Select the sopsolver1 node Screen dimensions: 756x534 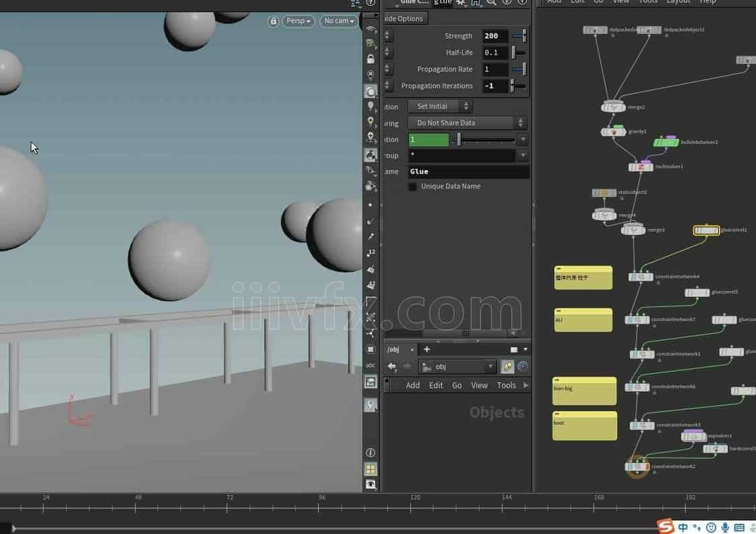pyautogui.click(x=694, y=436)
